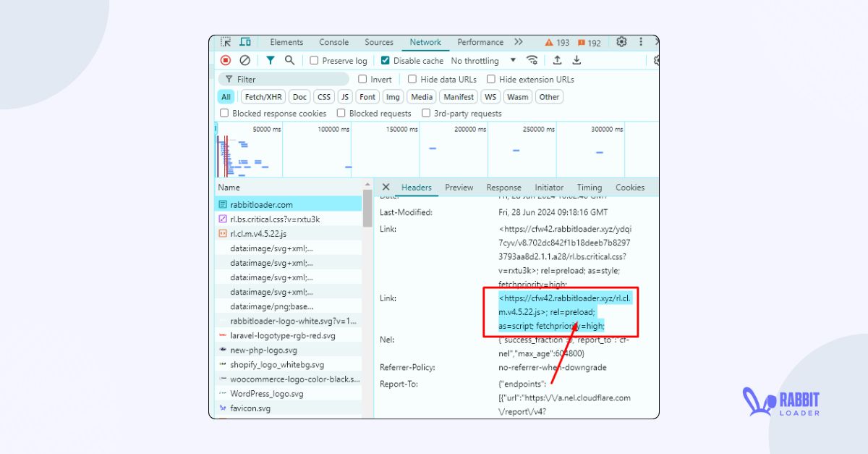Open DevTools settings gear

621,42
